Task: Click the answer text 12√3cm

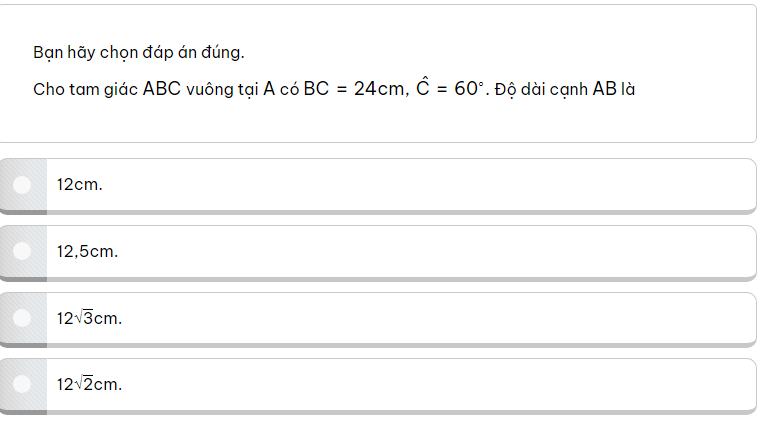Action: click(x=89, y=318)
